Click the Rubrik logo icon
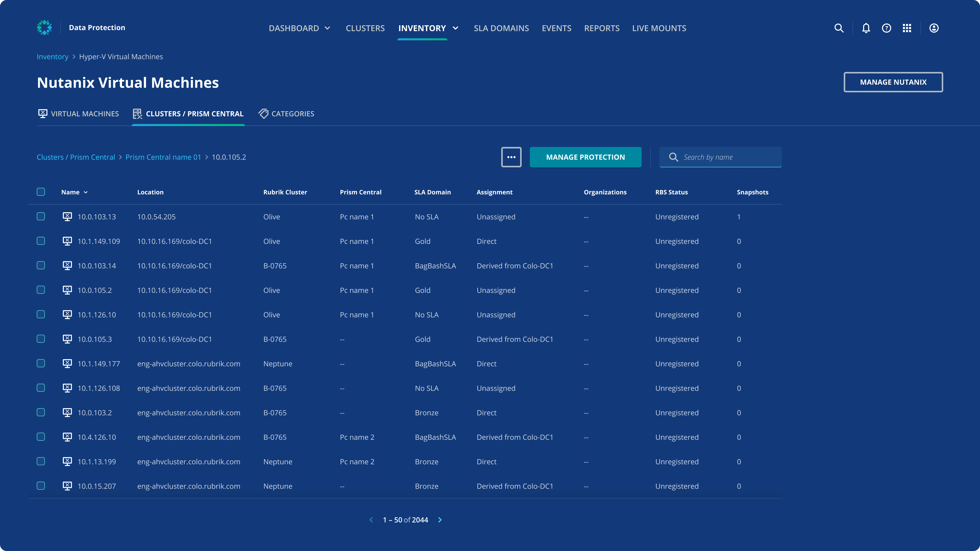The image size is (980, 551). click(x=44, y=28)
